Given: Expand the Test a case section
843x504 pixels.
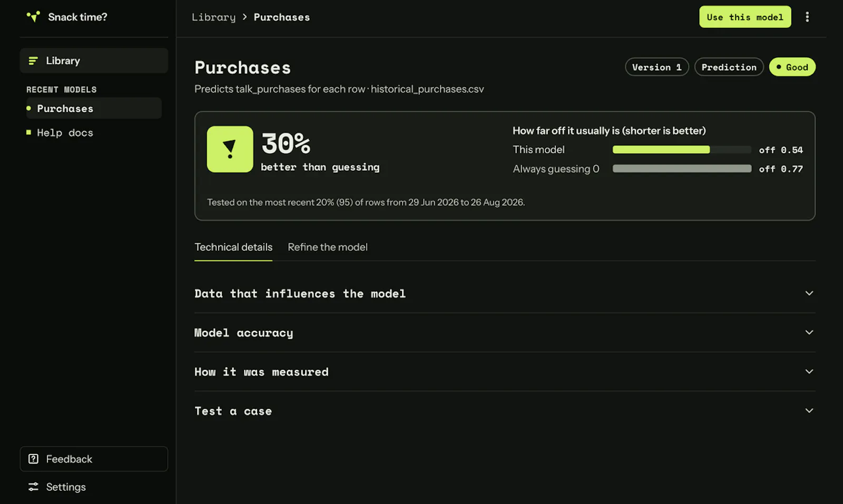Looking at the screenshot, I should [x=505, y=411].
